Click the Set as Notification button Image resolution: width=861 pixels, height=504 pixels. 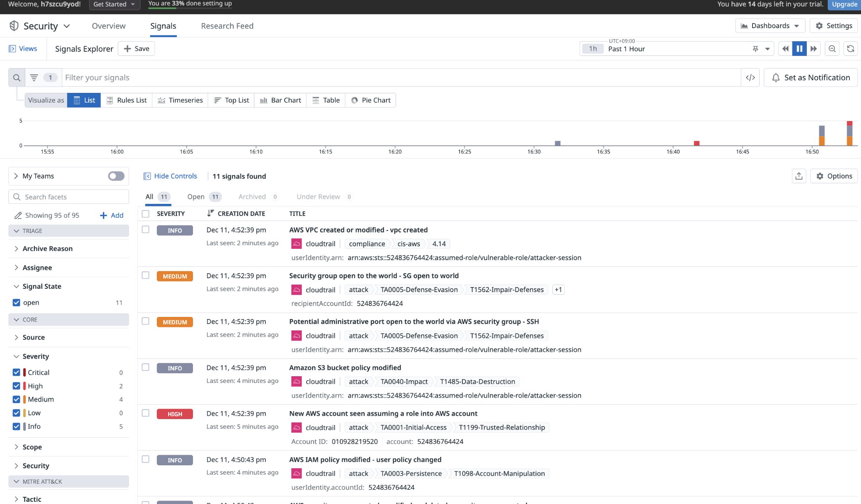(811, 77)
